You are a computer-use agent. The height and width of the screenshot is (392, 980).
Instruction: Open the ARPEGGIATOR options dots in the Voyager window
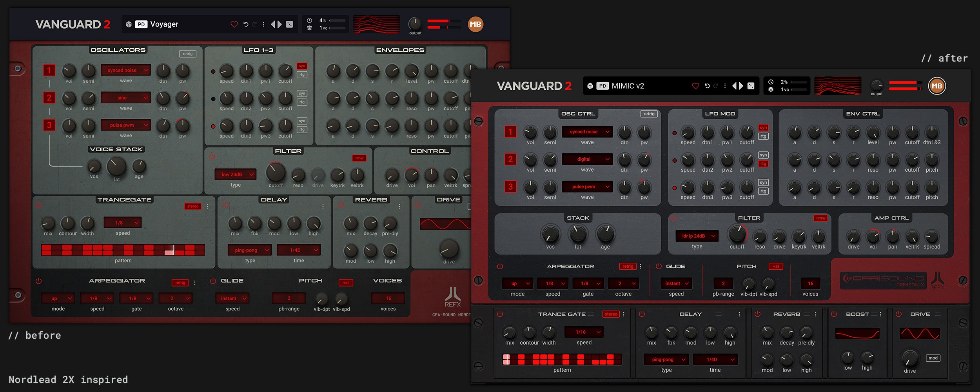click(195, 283)
